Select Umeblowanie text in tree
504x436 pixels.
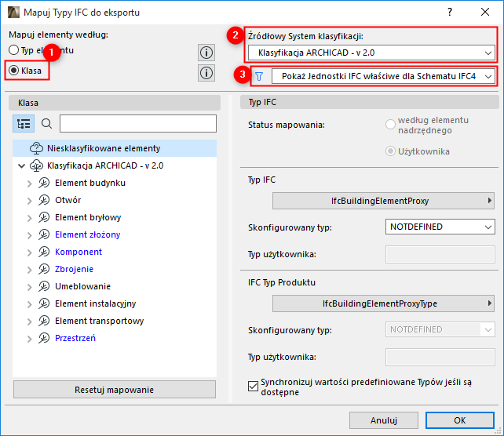click(x=82, y=286)
